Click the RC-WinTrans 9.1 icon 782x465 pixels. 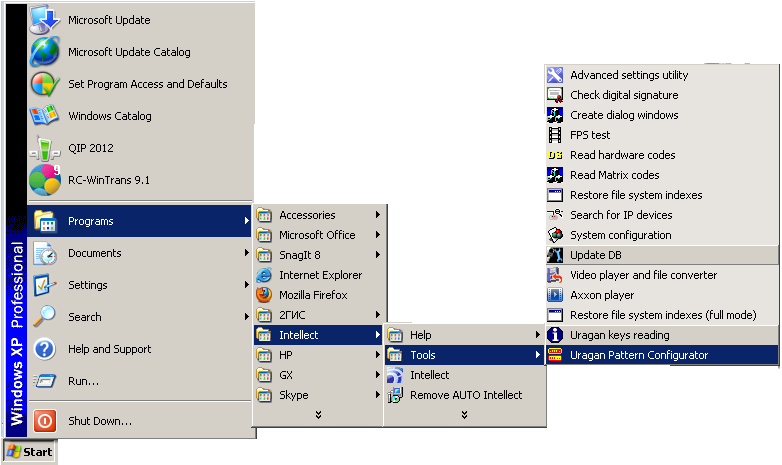(45, 180)
